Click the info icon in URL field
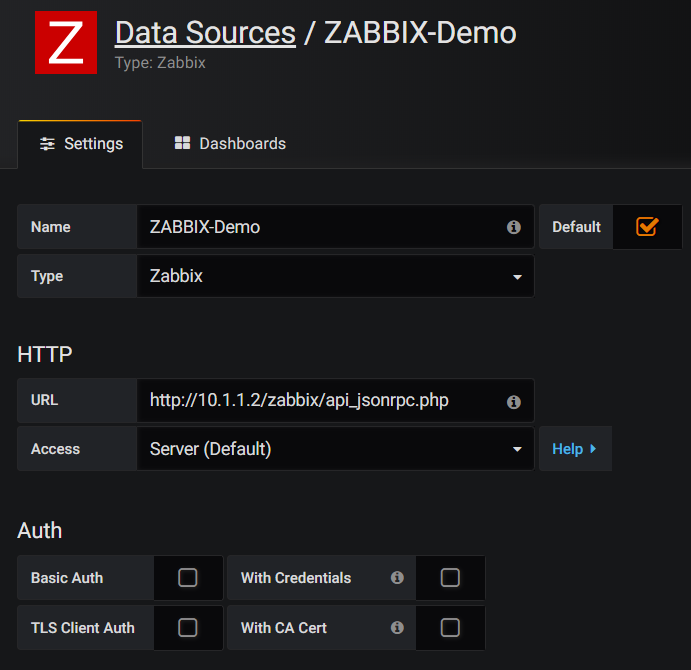This screenshot has height=670, width=691. coord(513,402)
